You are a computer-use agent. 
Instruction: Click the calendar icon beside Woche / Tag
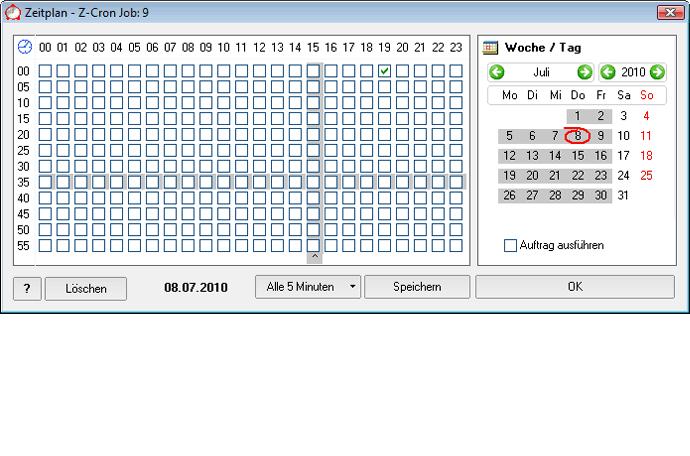(x=491, y=47)
